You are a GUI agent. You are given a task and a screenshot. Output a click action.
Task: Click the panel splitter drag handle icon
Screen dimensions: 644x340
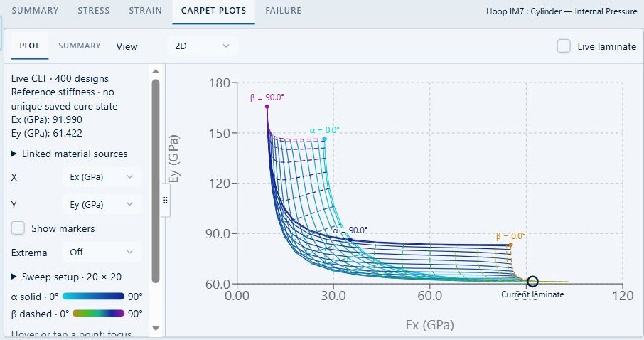166,200
